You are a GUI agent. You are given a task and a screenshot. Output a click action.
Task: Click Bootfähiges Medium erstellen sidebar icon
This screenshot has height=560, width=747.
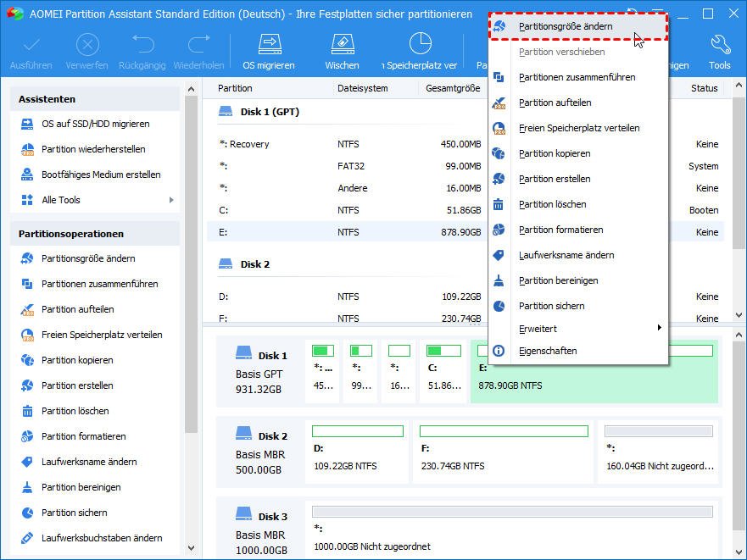pos(27,175)
